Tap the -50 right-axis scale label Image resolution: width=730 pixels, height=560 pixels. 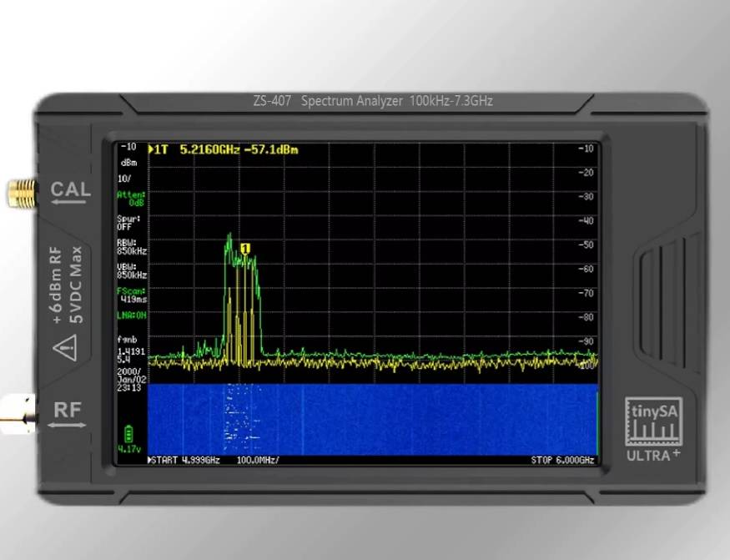click(587, 245)
